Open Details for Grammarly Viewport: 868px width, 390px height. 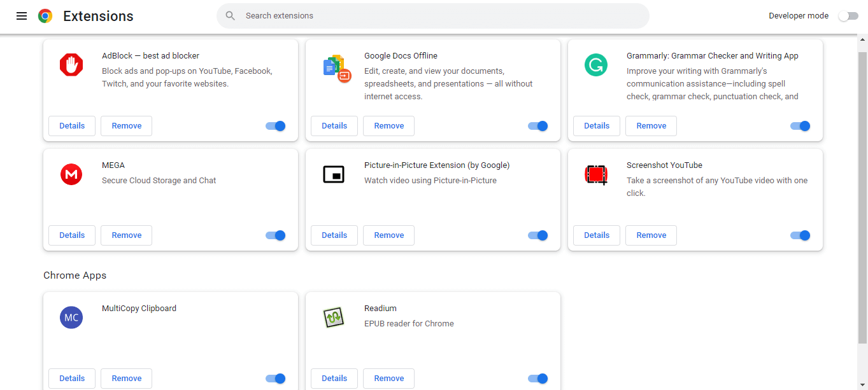click(597, 126)
